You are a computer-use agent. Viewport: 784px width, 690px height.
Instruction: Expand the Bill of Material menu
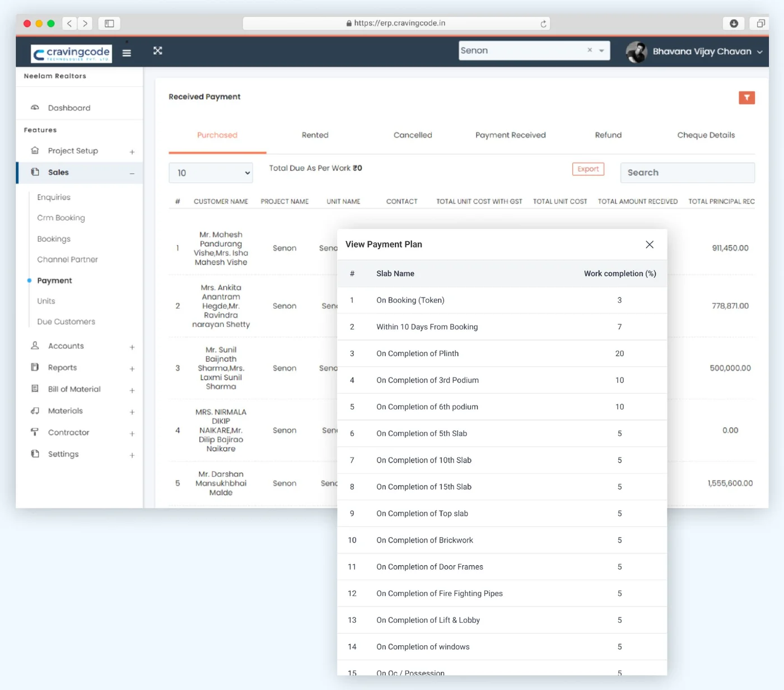coord(132,390)
